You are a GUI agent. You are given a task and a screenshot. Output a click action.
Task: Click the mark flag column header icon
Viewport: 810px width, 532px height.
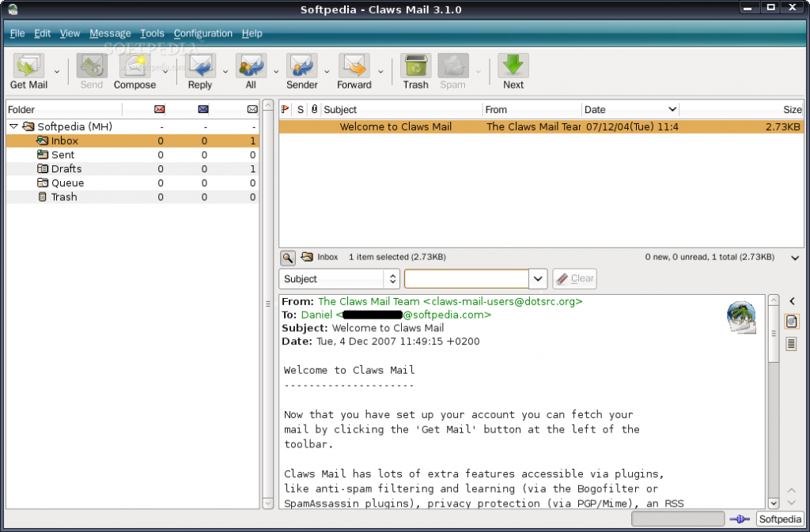pos(285,109)
